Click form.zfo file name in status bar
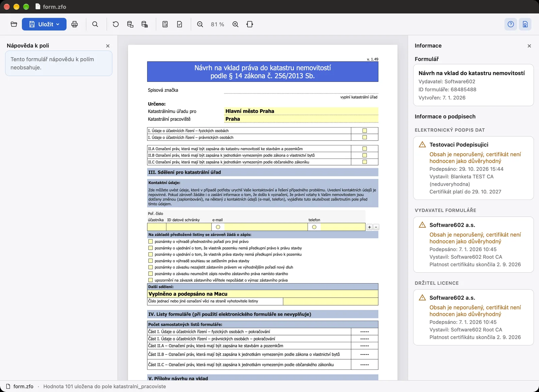 tap(23, 386)
